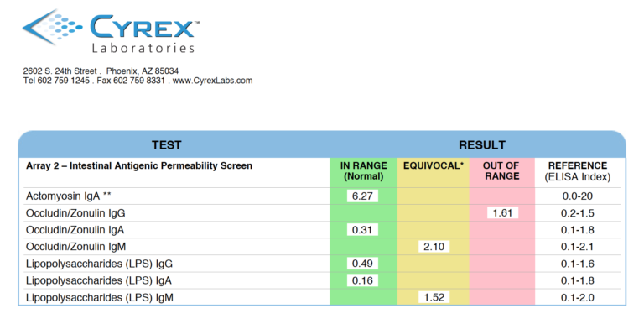The width and height of the screenshot is (644, 319).
Task: Click the IN RANGE (Normal) header
Action: pos(363,171)
